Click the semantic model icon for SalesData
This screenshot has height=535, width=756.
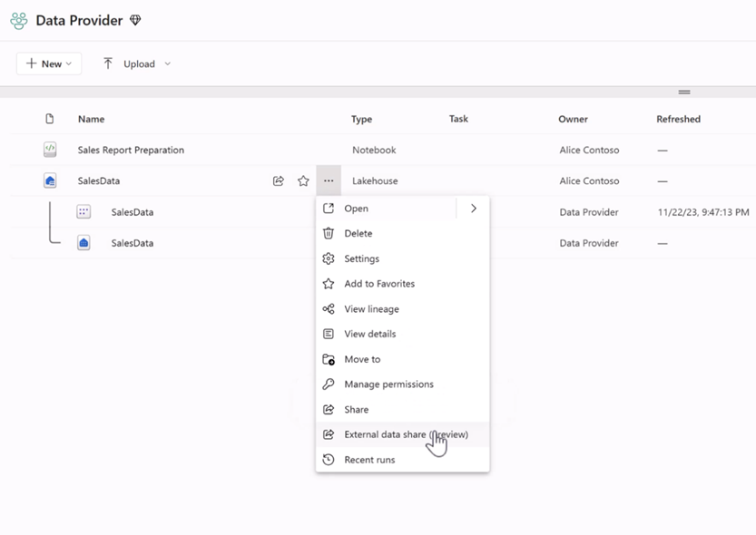pos(83,211)
